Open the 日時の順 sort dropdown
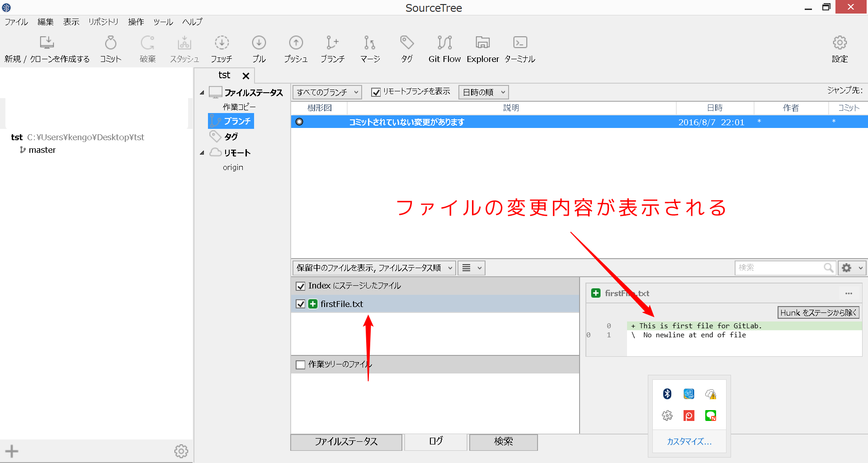 click(483, 92)
